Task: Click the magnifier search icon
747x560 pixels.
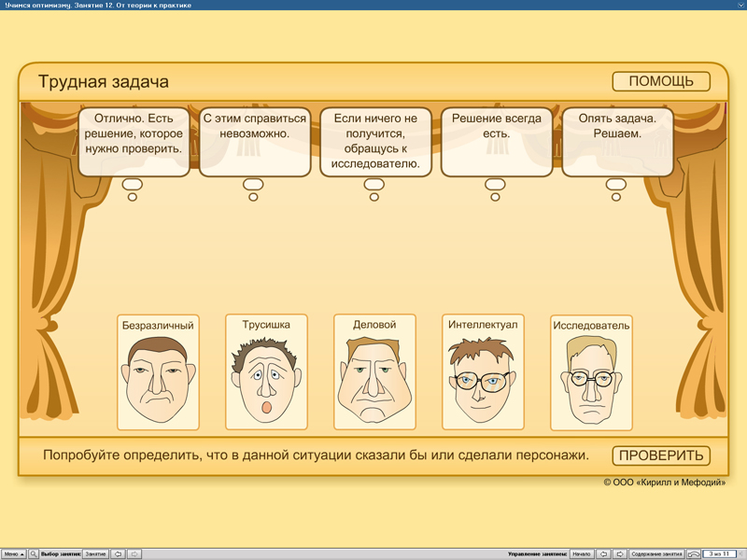Action: click(x=34, y=553)
